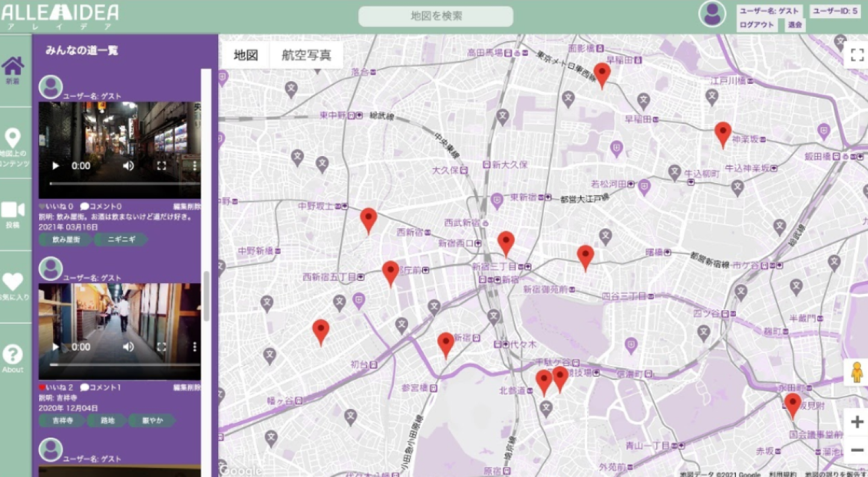Viewport: 868px width, 477px height.
Task: Toggle fullscreen map view icon
Action: coord(857,55)
